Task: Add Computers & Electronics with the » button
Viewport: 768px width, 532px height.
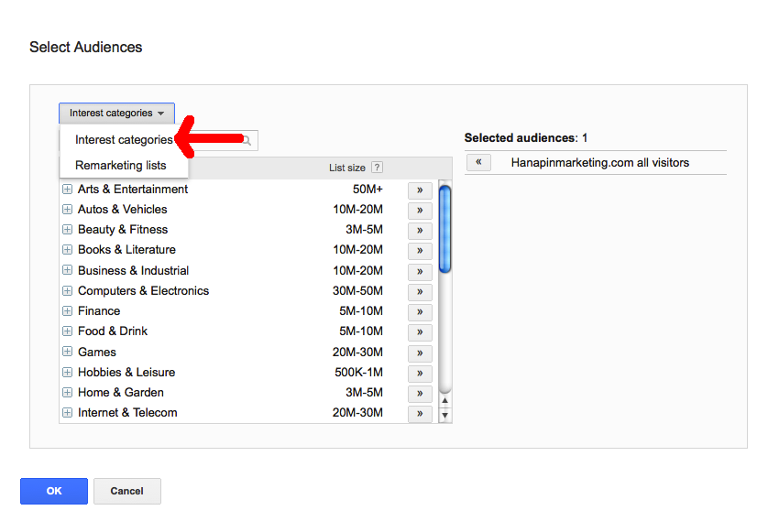Action: [419, 292]
